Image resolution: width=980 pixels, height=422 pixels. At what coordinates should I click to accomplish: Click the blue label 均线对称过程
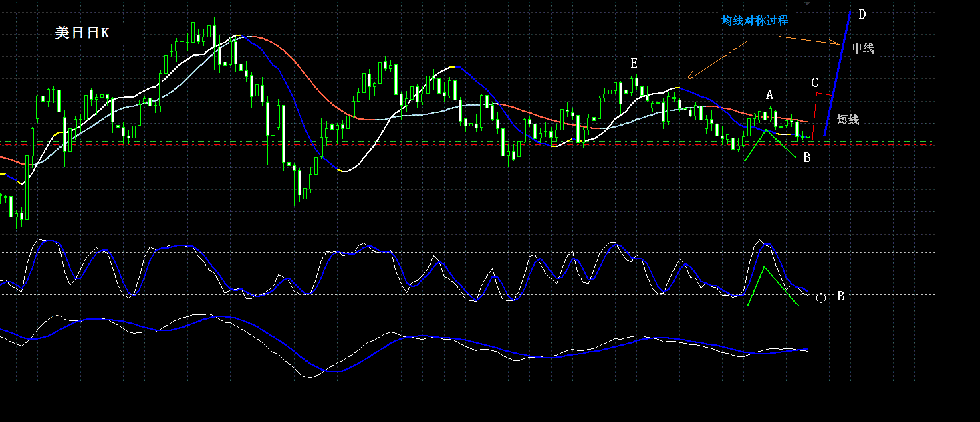point(755,21)
